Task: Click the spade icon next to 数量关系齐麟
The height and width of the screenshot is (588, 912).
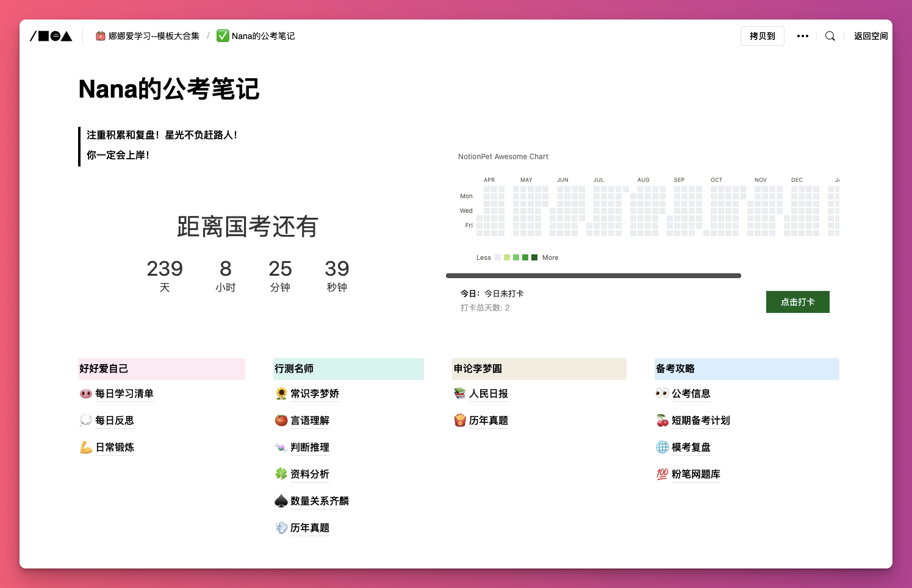Action: coord(281,501)
